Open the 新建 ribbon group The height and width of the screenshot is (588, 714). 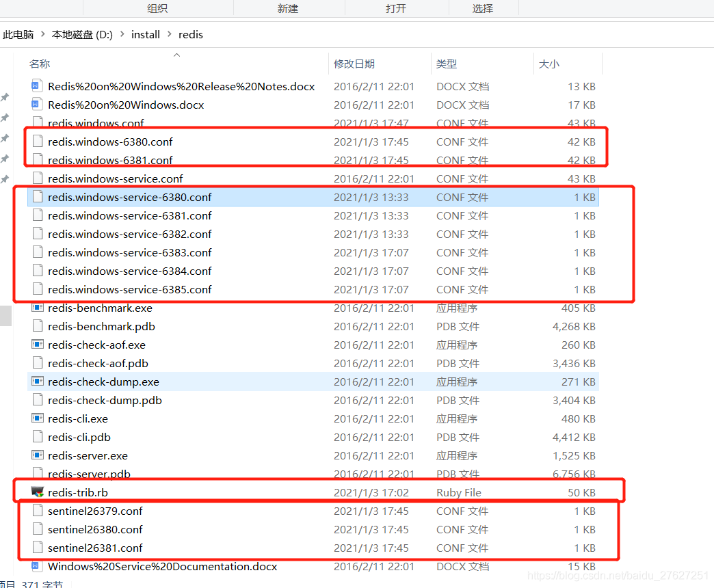tap(288, 8)
